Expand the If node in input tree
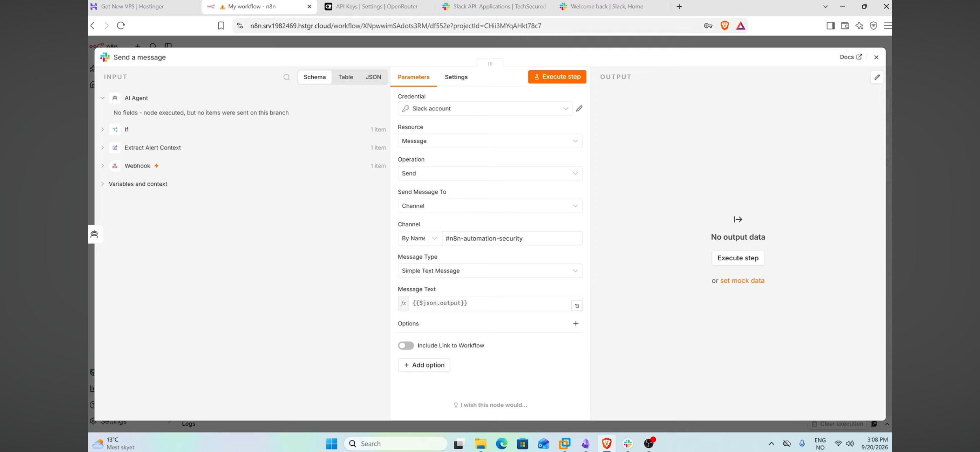The height and width of the screenshot is (452, 980). click(x=102, y=129)
